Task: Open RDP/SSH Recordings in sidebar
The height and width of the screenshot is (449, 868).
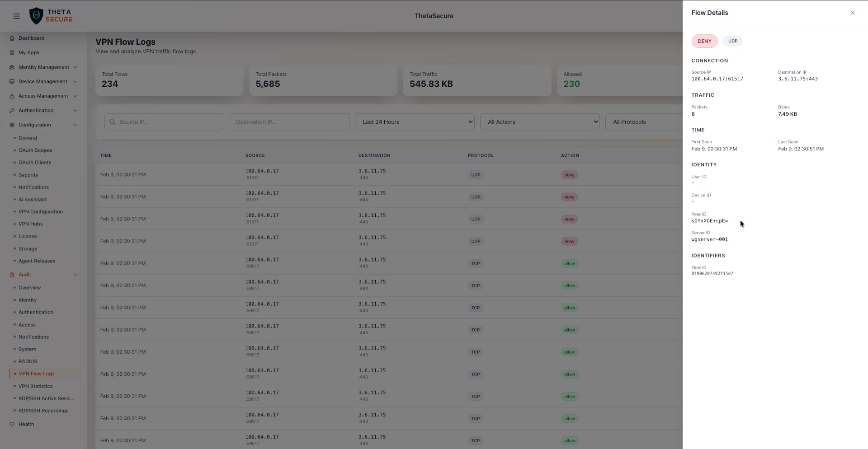Action: (x=43, y=411)
